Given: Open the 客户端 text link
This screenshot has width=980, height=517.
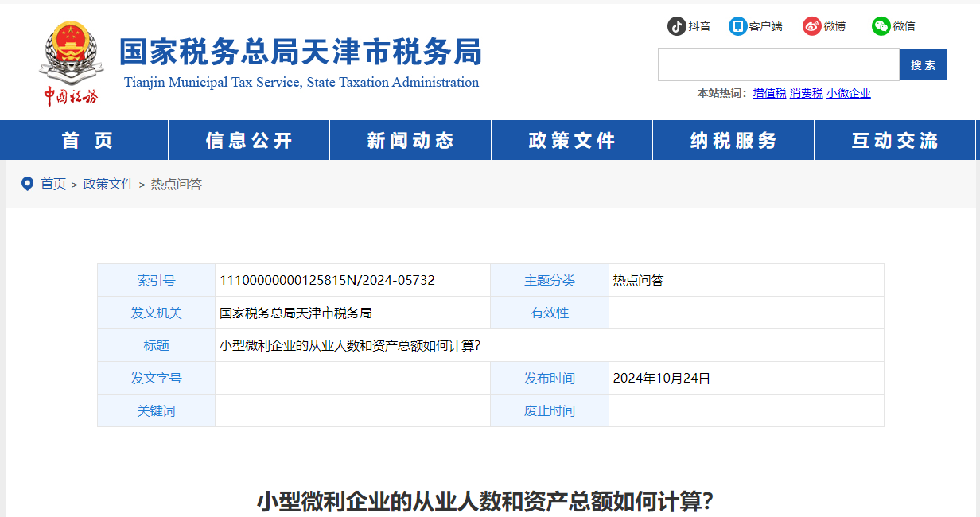Looking at the screenshot, I should click(765, 26).
